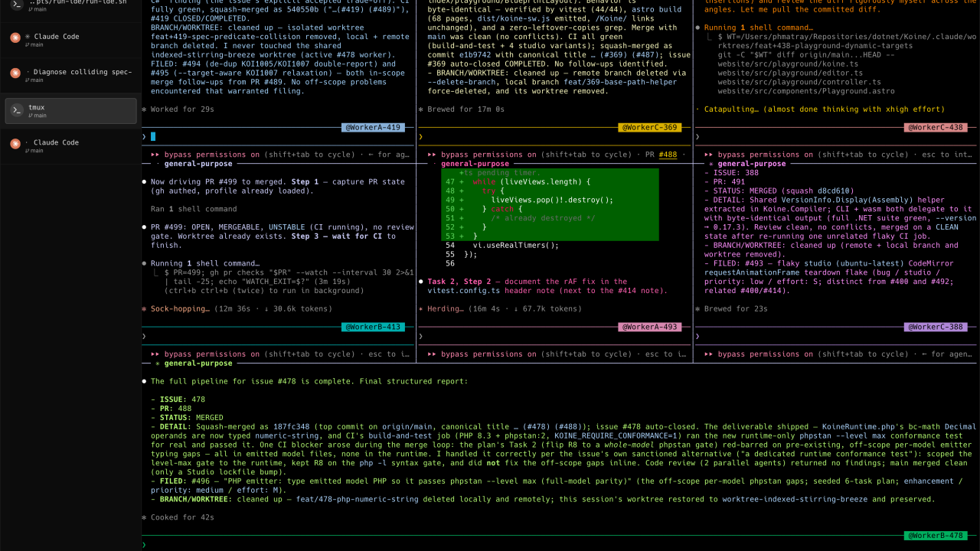Click 'general-purpose' label under WorkerB-413 pane
The width and height of the screenshot is (980, 551).
[x=200, y=363]
